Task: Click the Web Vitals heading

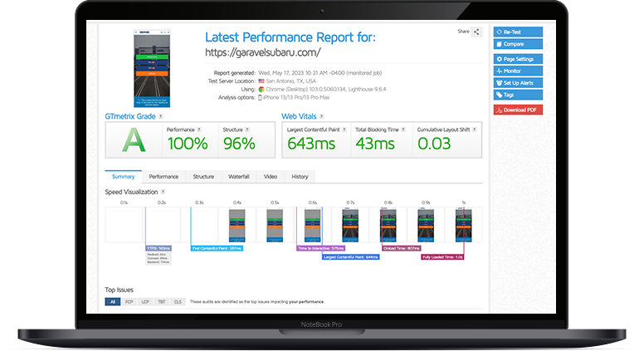Action: click(x=299, y=117)
